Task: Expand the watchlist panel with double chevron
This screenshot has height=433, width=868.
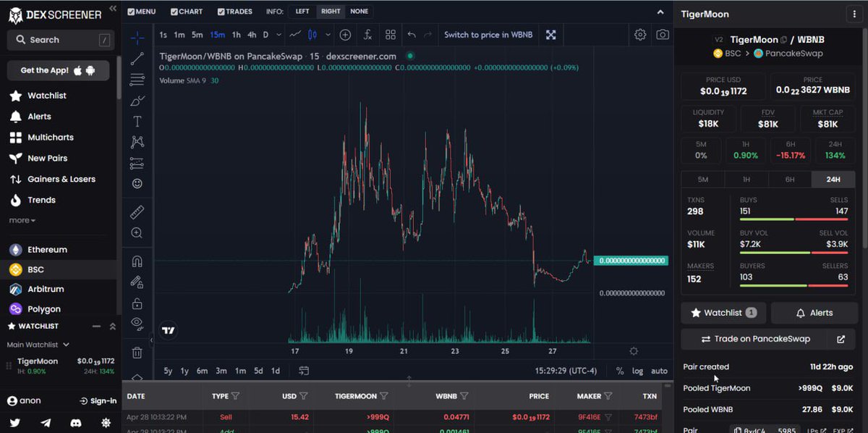Action: click(112, 327)
